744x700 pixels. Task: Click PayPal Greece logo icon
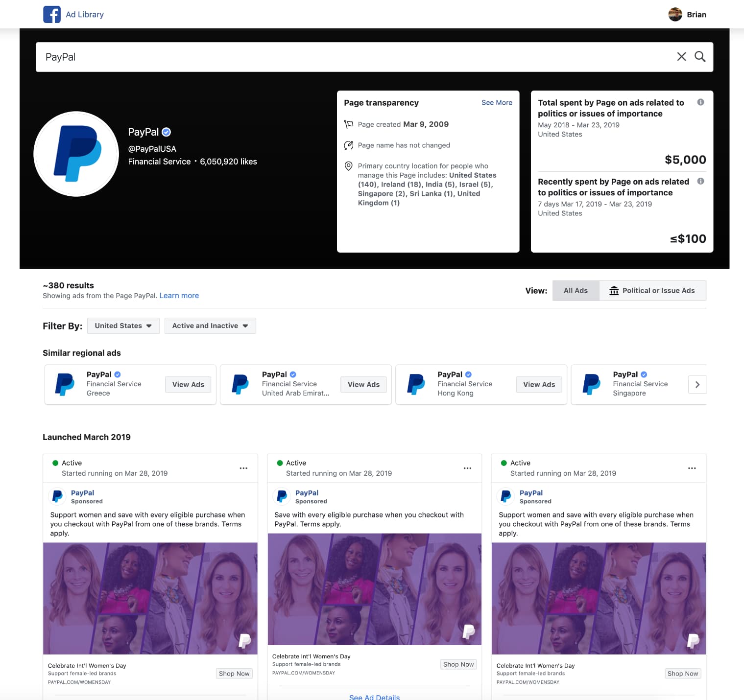pyautogui.click(x=65, y=384)
